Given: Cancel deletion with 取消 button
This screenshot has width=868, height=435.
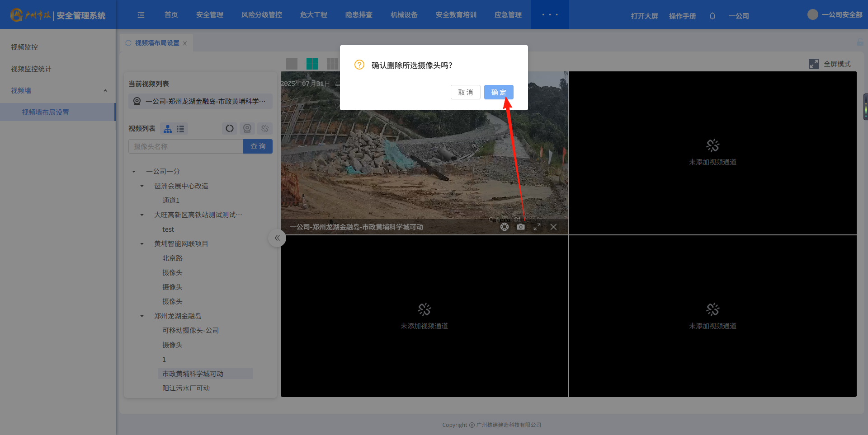Looking at the screenshot, I should tap(465, 92).
